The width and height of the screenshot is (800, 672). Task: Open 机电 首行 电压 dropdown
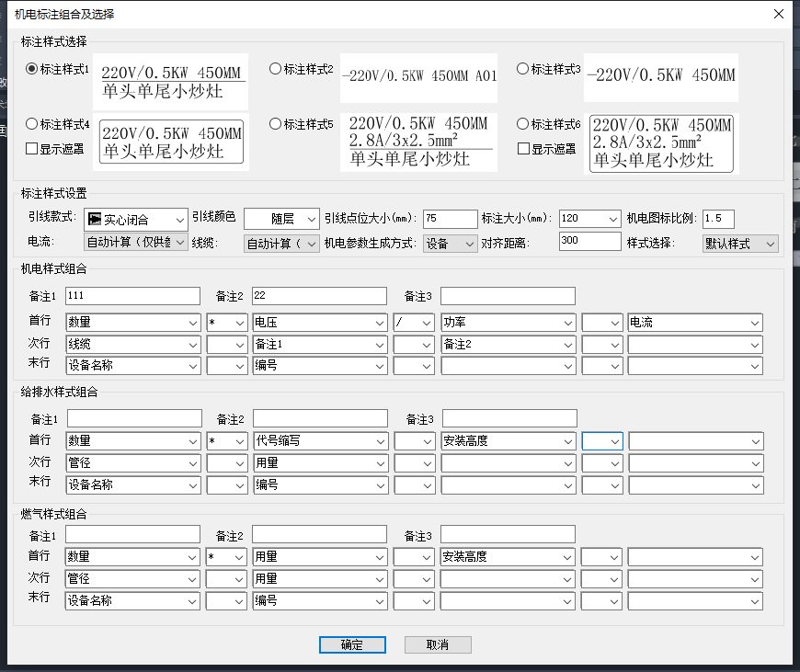319,323
